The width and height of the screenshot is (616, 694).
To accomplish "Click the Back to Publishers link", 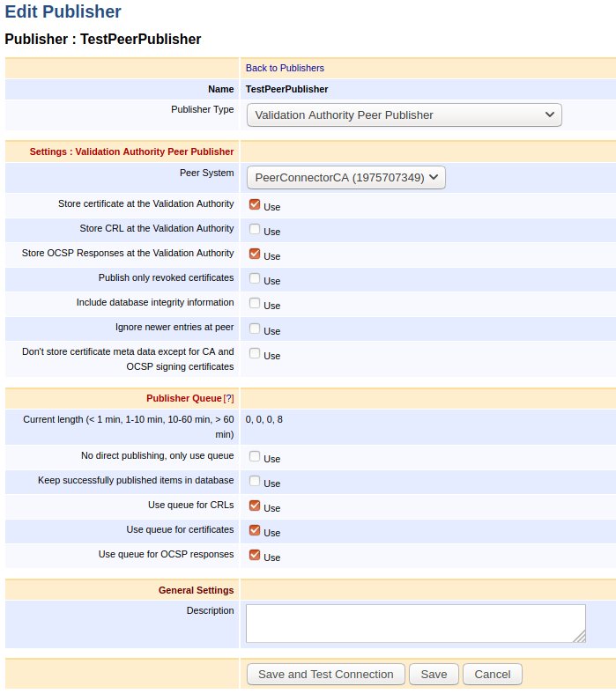I will point(284,68).
